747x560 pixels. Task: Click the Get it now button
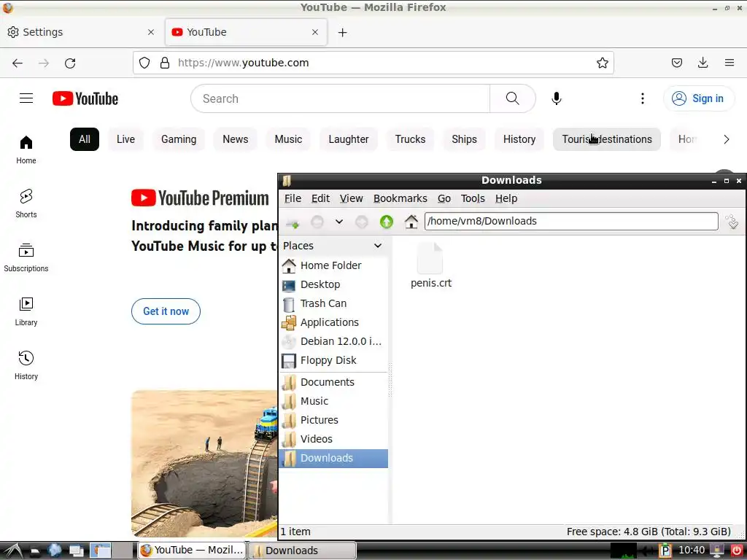(x=166, y=311)
